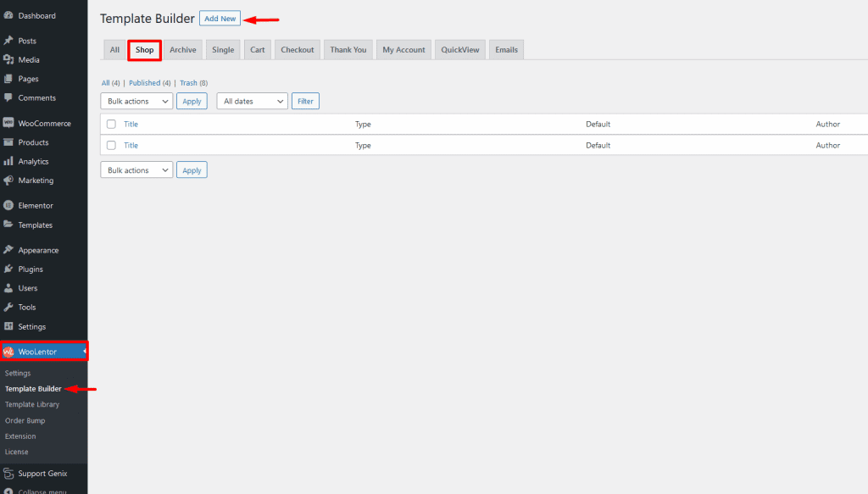Screen dimensions: 868x494
Task: Switch to the Shop tab
Action: coord(145,50)
